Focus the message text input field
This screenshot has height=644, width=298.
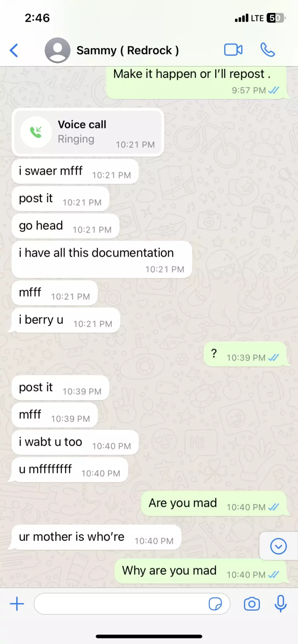click(132, 604)
